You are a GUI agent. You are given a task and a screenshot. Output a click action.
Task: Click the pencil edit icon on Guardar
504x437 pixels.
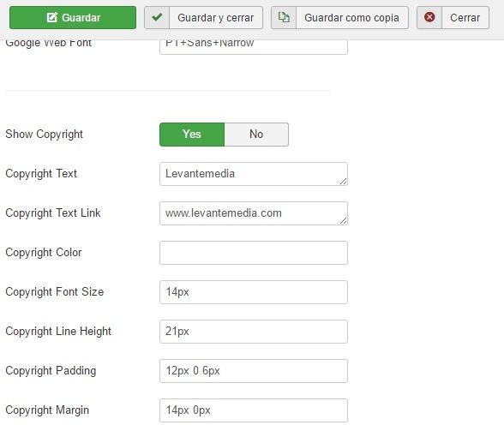[x=51, y=17]
